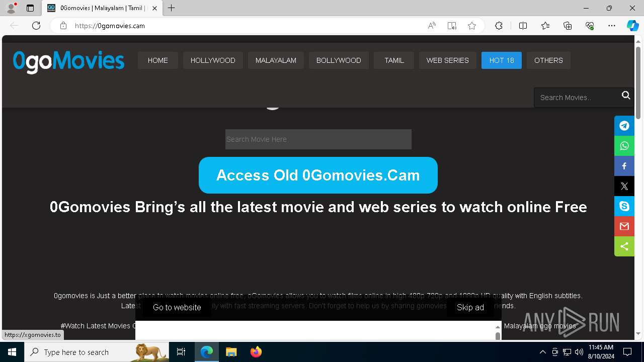This screenshot has width=644, height=362.
Task: Open Browser essentials heart icon
Action: [590, 26]
